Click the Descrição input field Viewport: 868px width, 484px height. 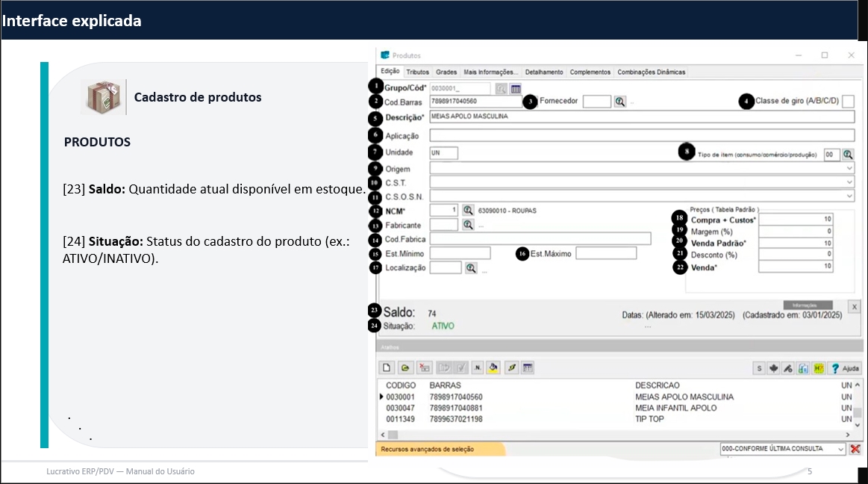click(x=641, y=117)
